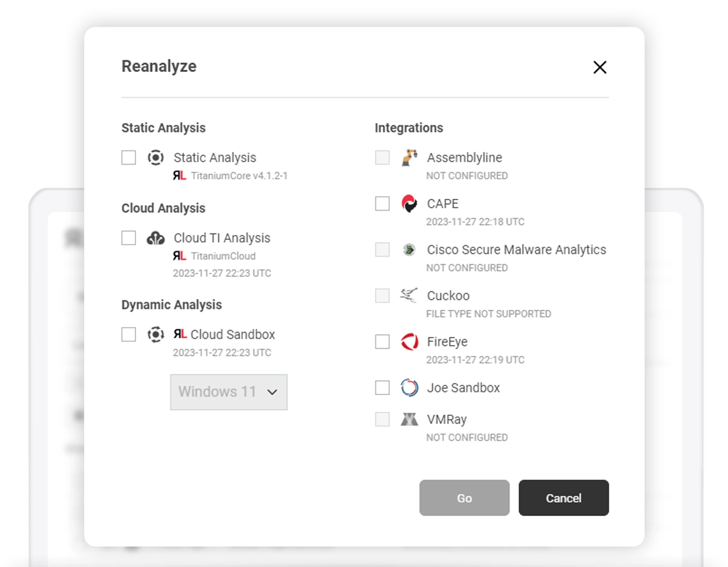Click the Reanalyze dialog title
The width and height of the screenshot is (728, 567).
coord(159,66)
